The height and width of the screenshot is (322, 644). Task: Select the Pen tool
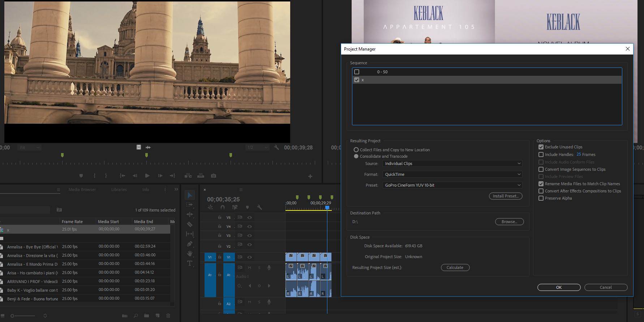[x=189, y=244]
